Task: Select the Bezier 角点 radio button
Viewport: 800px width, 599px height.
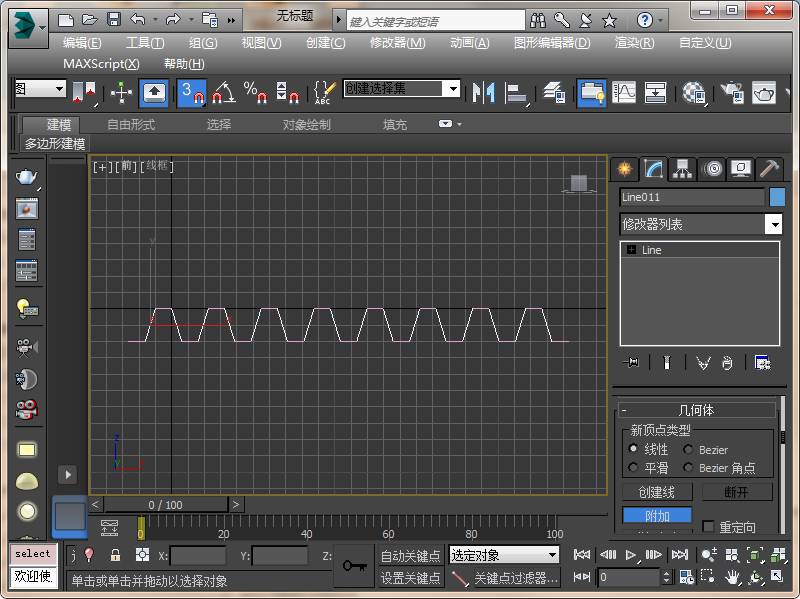Action: (688, 468)
